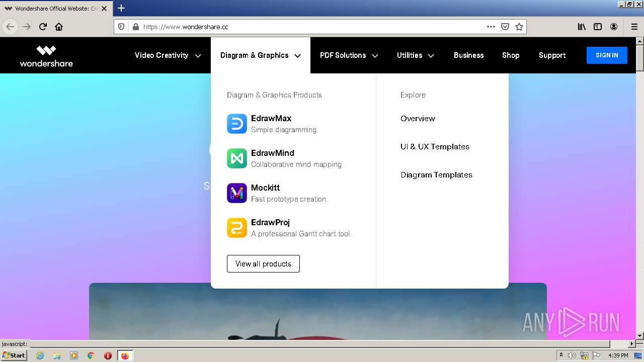Bookmark this page with the star
The height and width of the screenshot is (362, 644).
tap(519, 27)
